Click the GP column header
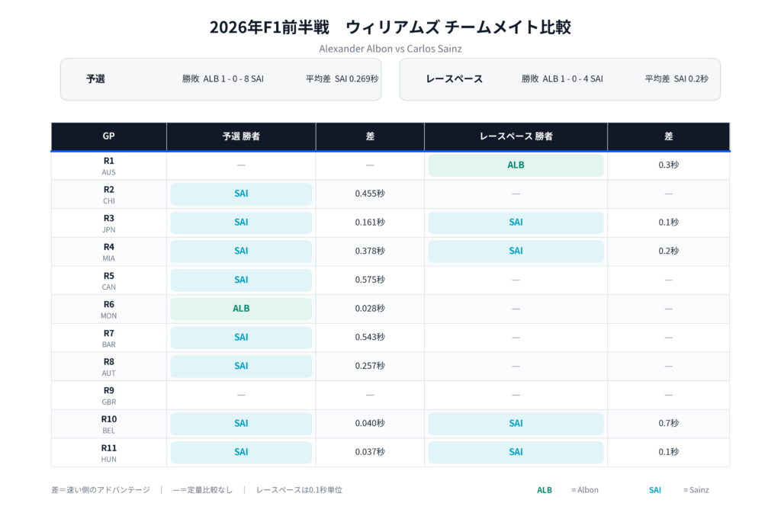This screenshot has height=532, width=781. [x=108, y=136]
